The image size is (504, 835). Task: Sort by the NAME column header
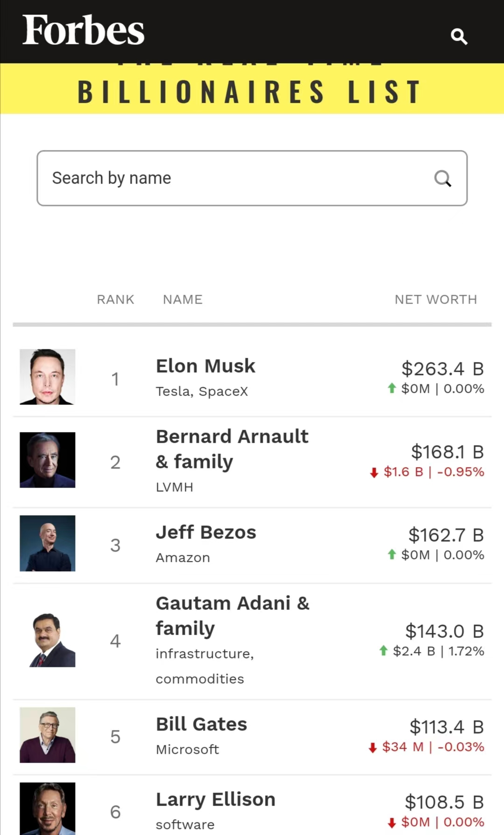pos(182,299)
